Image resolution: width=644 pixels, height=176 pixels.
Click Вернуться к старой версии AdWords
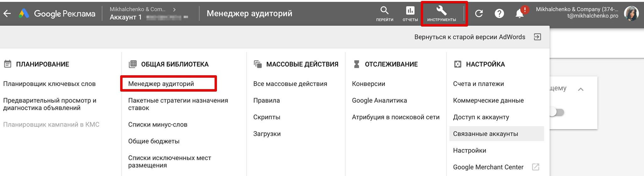(x=470, y=37)
